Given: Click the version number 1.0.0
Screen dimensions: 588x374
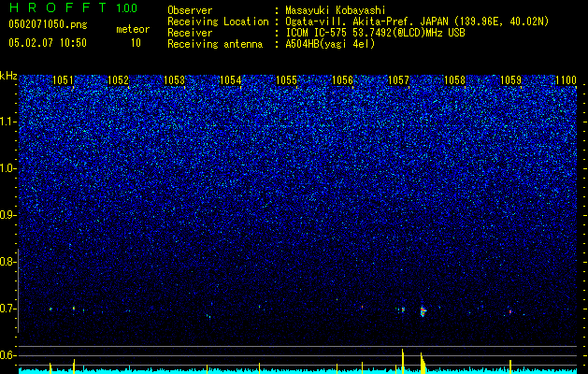Looking at the screenshot, I should (x=127, y=8).
